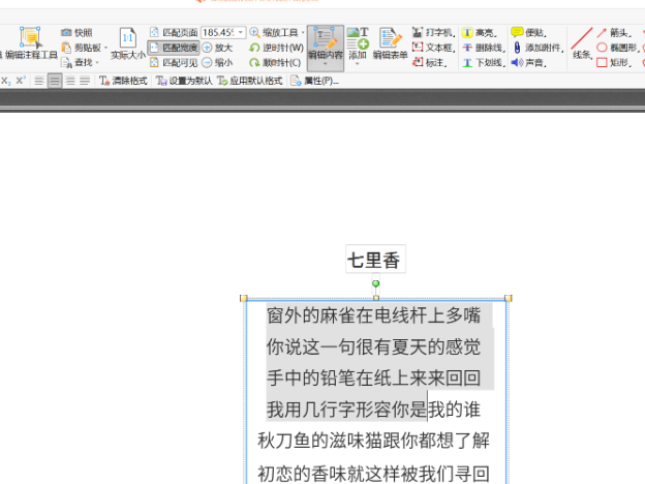
Task: Click the line 初恋的香味就这样被我们寻回
Action: click(x=374, y=474)
